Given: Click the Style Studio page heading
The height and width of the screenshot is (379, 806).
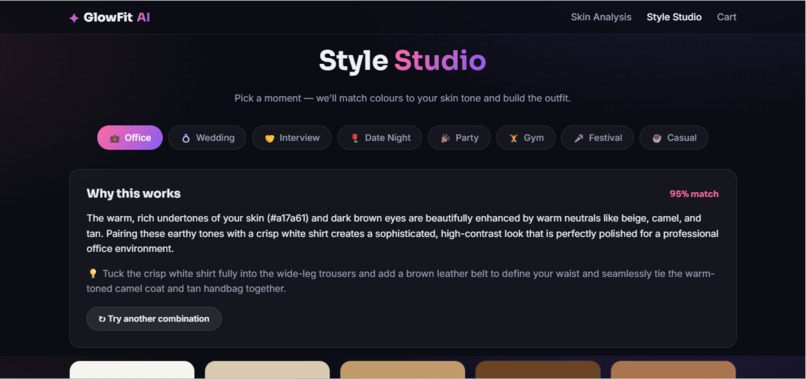Looking at the screenshot, I should coord(402,61).
